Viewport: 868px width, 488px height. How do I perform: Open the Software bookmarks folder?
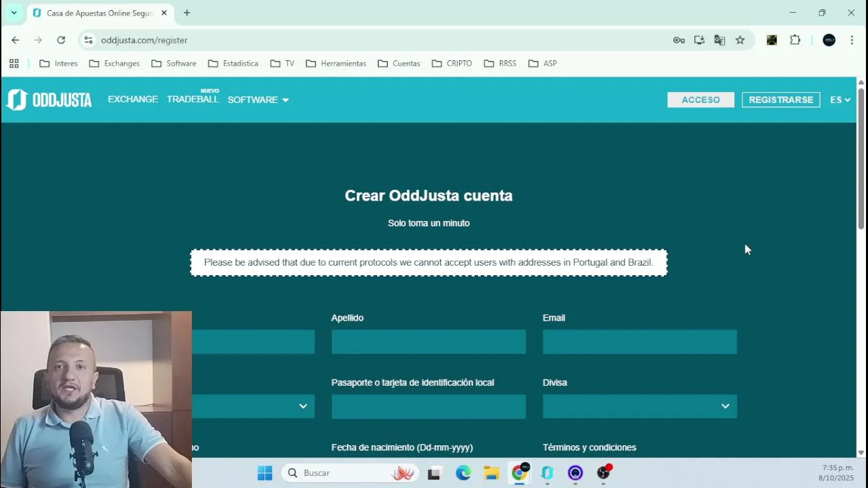click(x=174, y=63)
